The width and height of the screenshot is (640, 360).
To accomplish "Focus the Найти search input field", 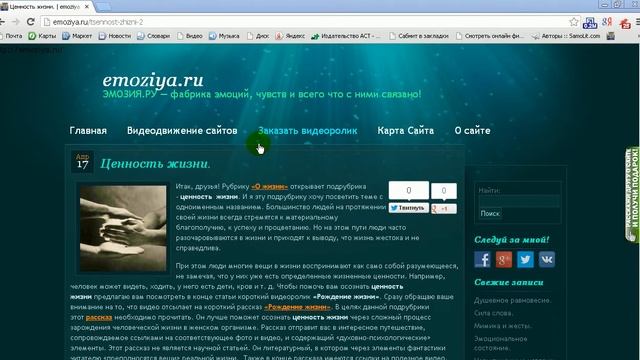I will pos(519,201).
